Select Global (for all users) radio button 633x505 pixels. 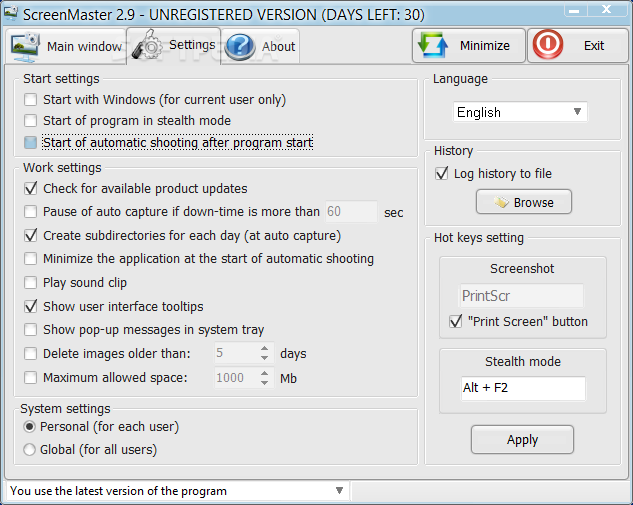[29, 449]
